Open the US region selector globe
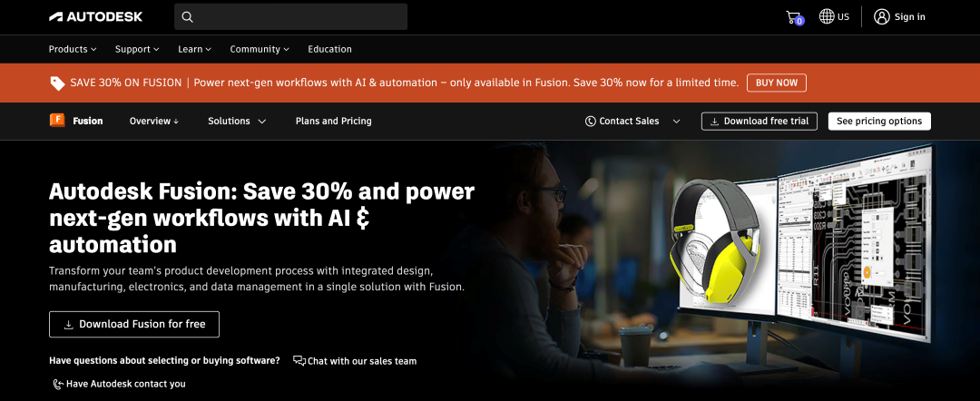 [x=827, y=16]
